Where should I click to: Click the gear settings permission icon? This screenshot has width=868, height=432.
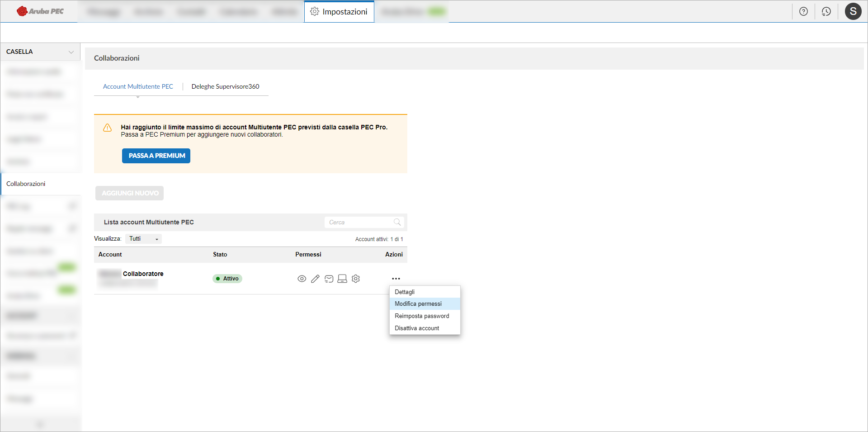356,279
